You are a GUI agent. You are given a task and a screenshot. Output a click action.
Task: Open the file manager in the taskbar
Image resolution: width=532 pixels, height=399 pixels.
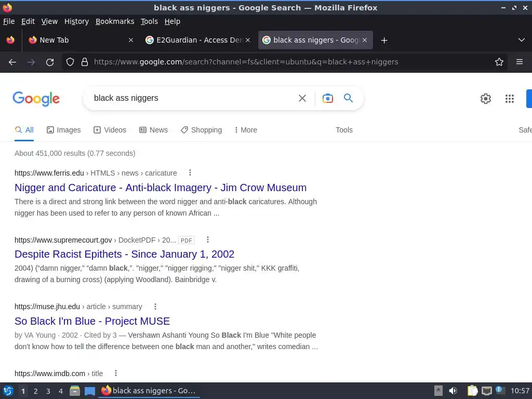[x=75, y=391]
